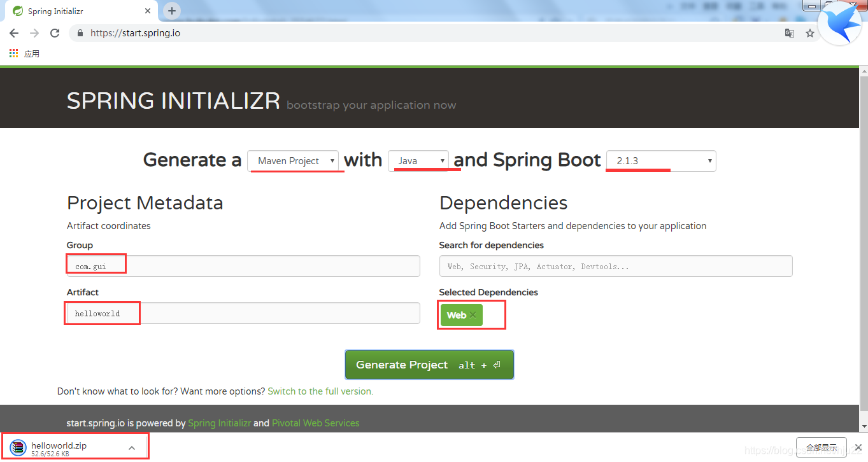Click the padlock site info icon
The height and width of the screenshot is (462, 868).
tap(80, 33)
